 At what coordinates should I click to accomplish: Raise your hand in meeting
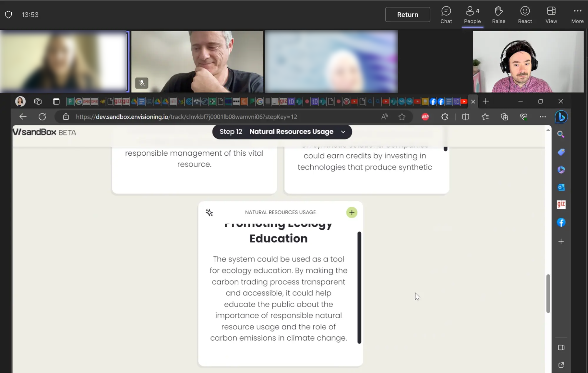499,15
